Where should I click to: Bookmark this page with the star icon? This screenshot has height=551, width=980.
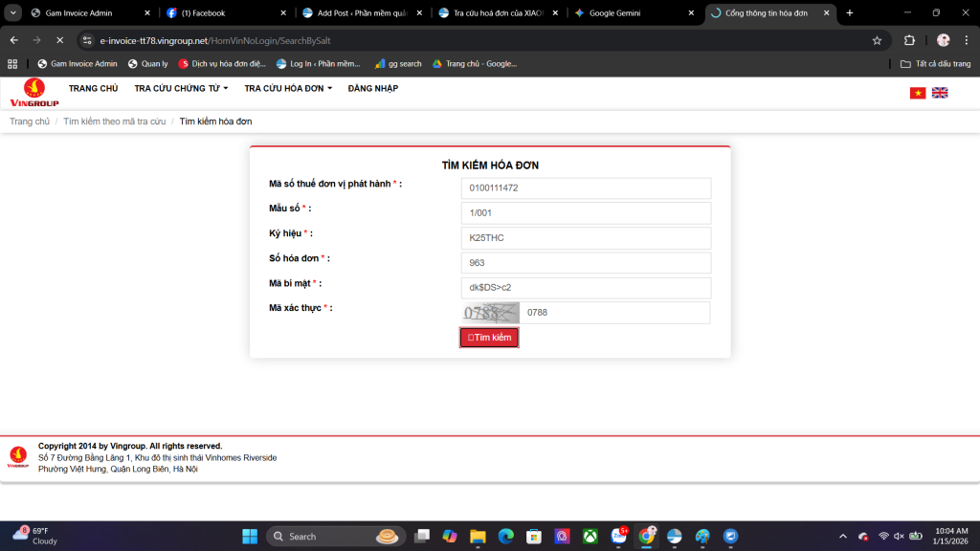(x=877, y=40)
